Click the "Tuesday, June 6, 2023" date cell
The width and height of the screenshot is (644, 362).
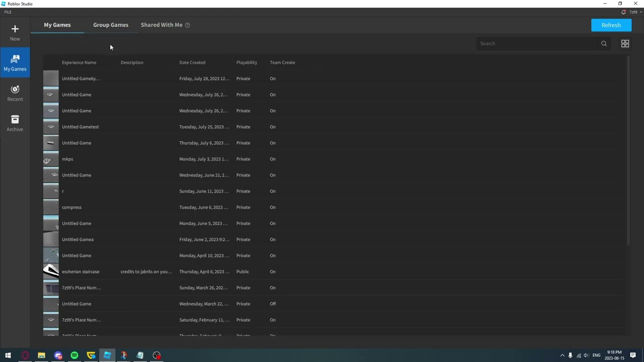(204, 208)
